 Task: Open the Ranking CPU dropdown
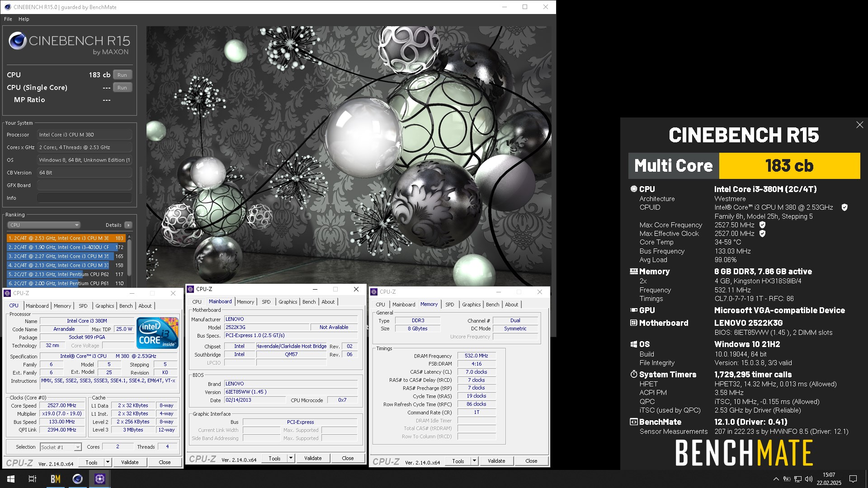[44, 225]
